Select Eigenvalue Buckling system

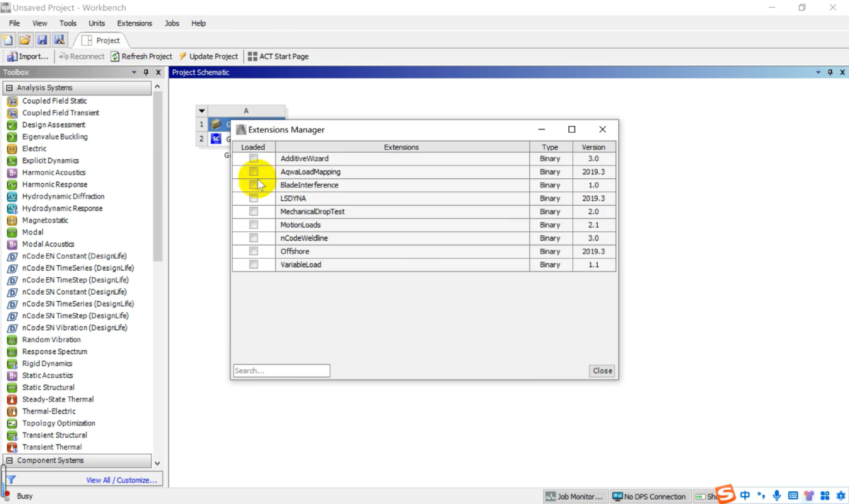tap(54, 136)
